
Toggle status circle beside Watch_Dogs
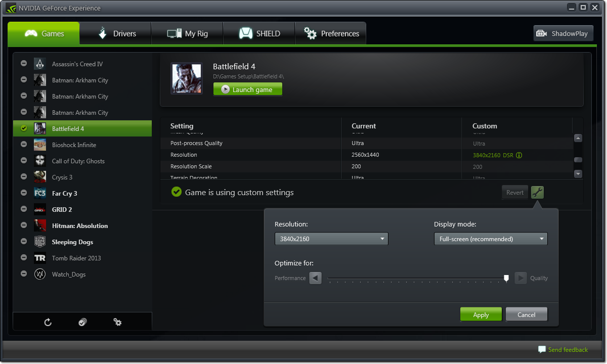coord(24,274)
